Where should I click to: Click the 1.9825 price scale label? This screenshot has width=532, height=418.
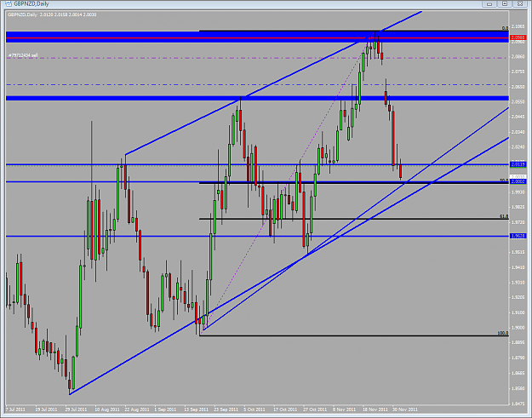pos(518,207)
